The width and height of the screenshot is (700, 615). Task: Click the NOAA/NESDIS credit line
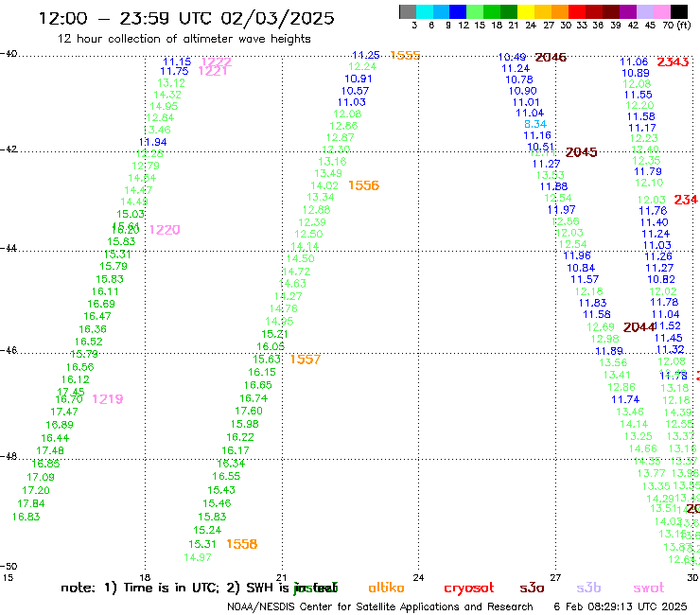click(x=380, y=607)
